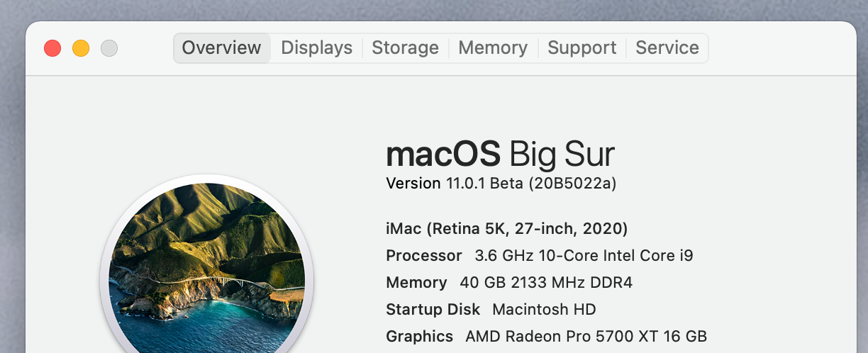Click the Macintosh HD startup disk text
868x353 pixels.
pos(543,309)
